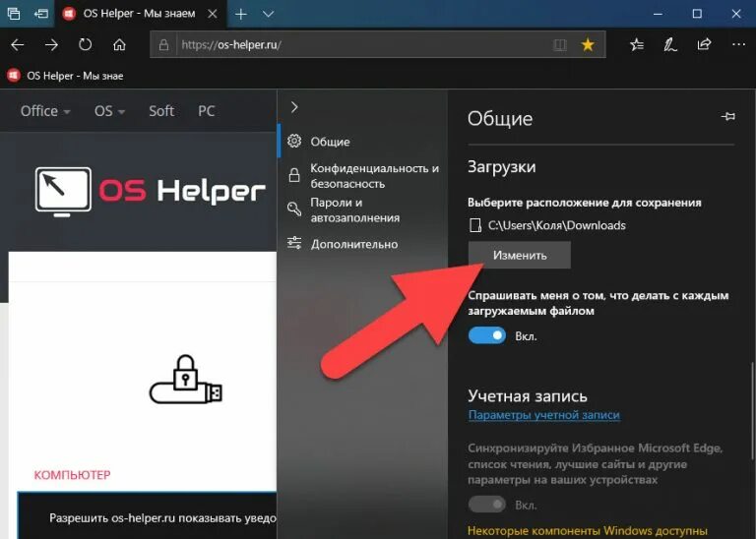The width and height of the screenshot is (756, 539).
Task: Click the C:\Users\Коля\Downloads path text
Action: (x=557, y=225)
